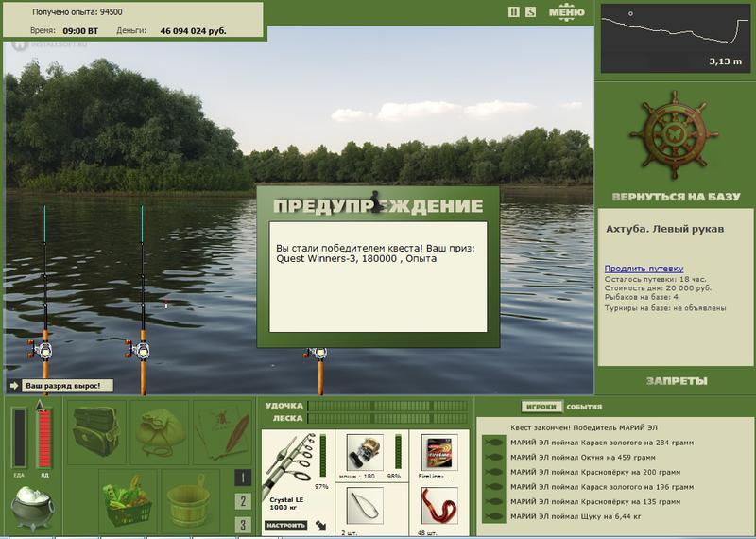
Task: Open the МЕНЮ game menu
Action: pyautogui.click(x=566, y=12)
